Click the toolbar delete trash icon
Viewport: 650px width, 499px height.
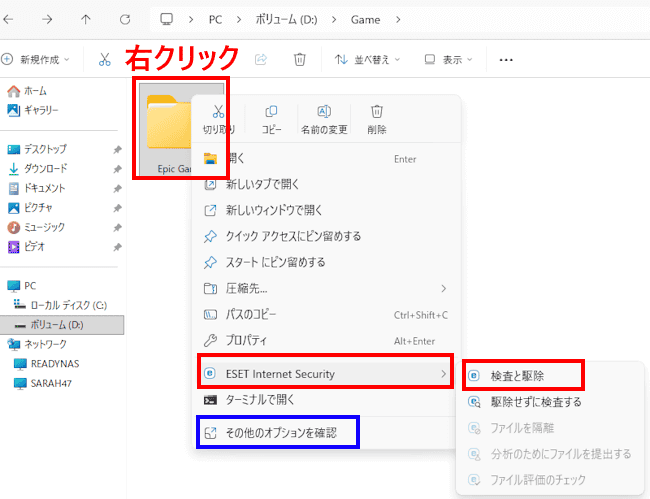tap(299, 60)
